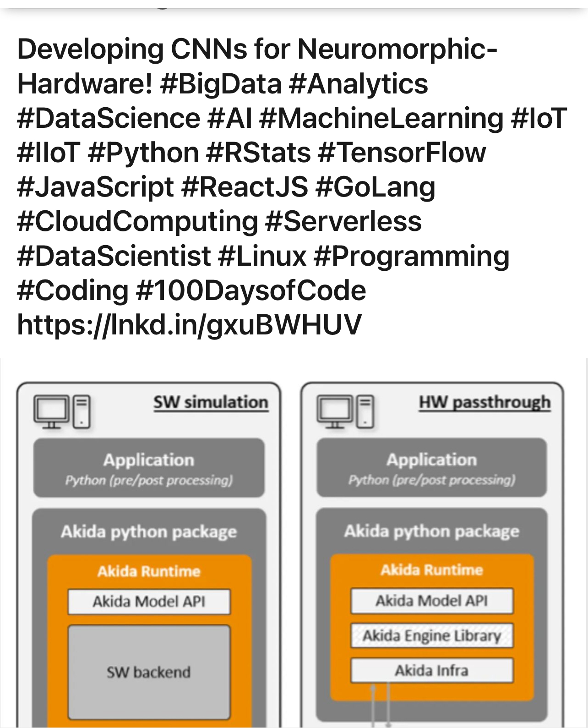This screenshot has height=728, width=588.
Task: Open the lnkd.in/gxuBWHUV link
Action: tap(189, 325)
